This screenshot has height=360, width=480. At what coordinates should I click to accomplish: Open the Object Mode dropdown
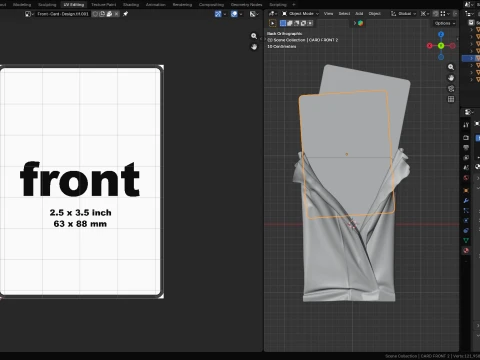tap(300, 14)
